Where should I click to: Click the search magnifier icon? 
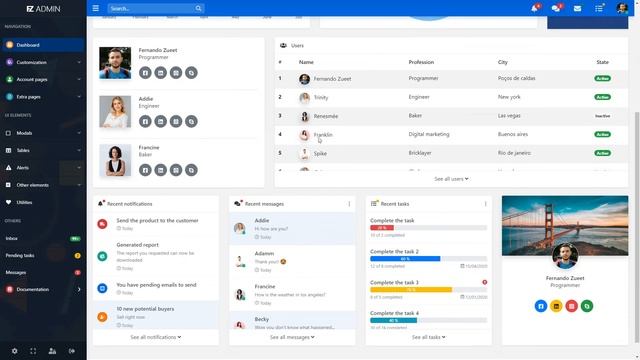(x=198, y=8)
